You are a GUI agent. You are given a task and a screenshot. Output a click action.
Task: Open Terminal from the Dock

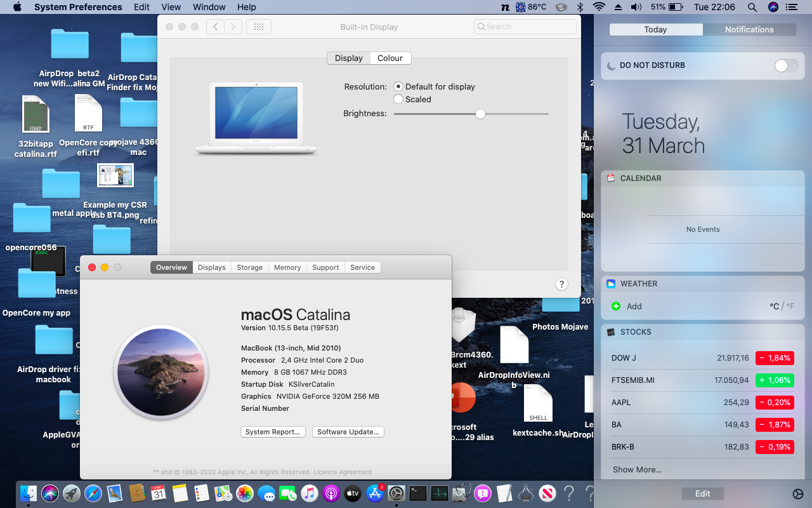(x=418, y=493)
